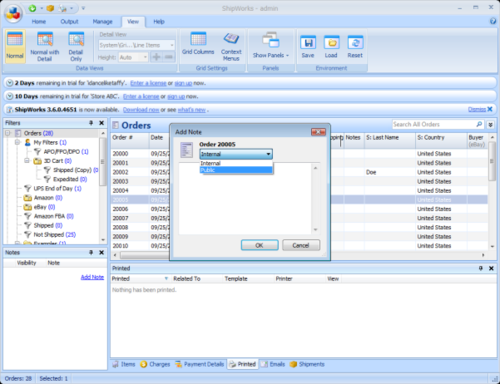The height and width of the screenshot is (384, 500).
Task: Click the search magnifier in Orders
Action: (x=479, y=124)
